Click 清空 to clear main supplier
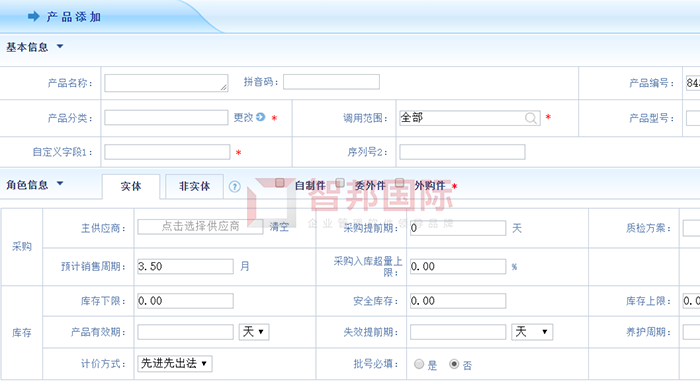The width and height of the screenshot is (700, 384). [x=279, y=227]
